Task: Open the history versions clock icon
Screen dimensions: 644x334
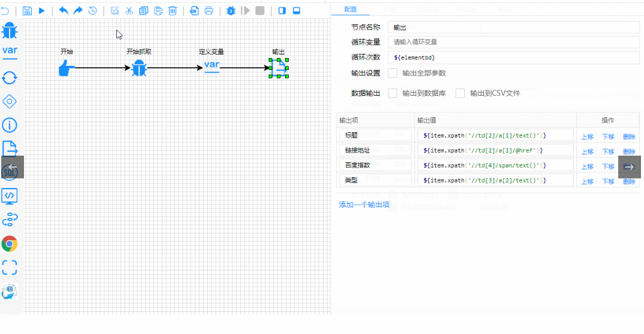Action: (93, 11)
